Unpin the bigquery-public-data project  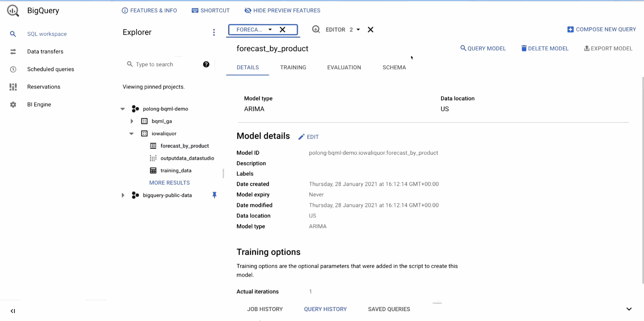click(214, 195)
